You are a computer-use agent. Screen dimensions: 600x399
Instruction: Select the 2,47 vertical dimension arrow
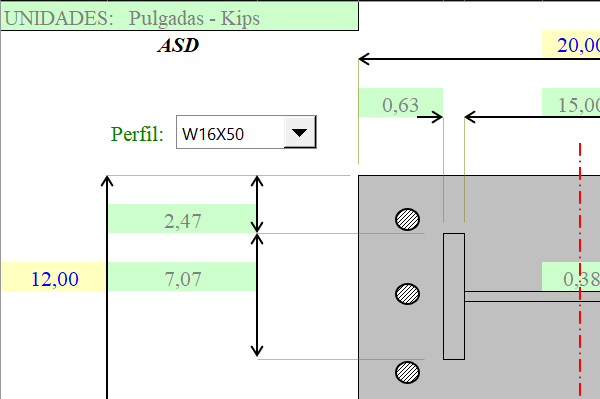[x=257, y=204]
